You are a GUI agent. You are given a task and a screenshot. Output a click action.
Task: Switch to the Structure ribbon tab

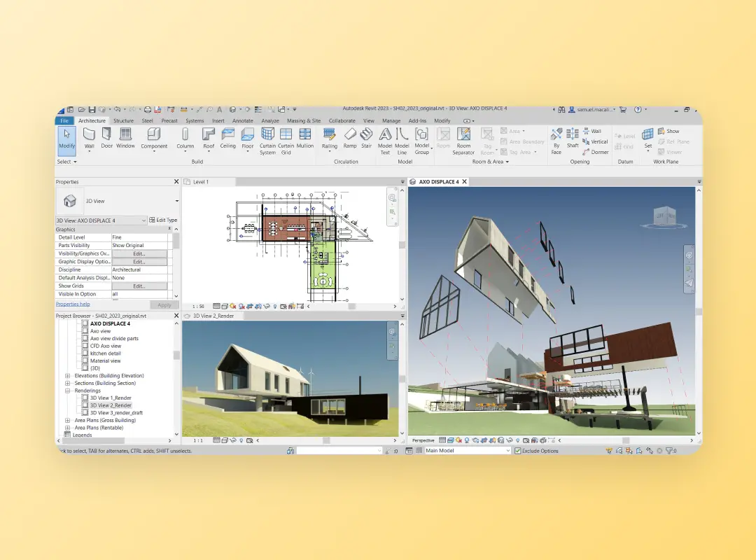click(x=123, y=120)
